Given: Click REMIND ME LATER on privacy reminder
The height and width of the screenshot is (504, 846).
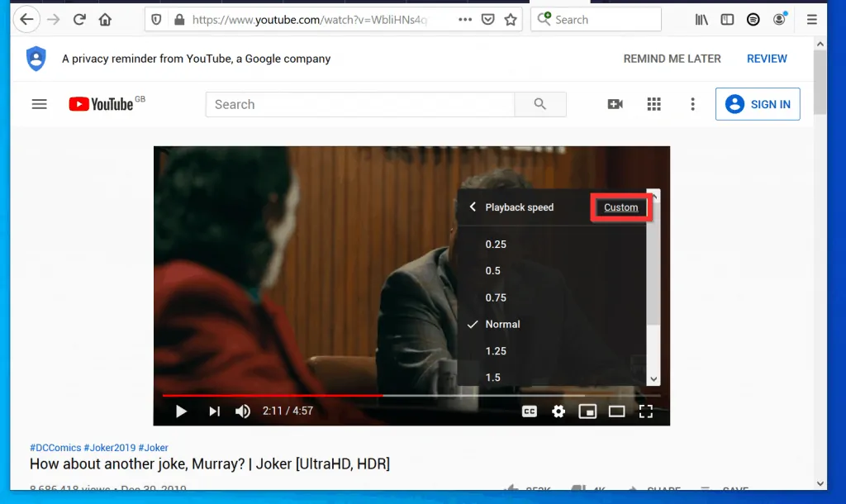Looking at the screenshot, I should coord(672,59).
